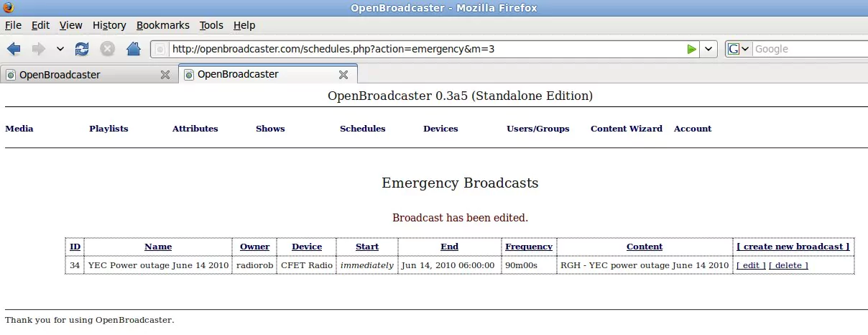Click the 'Emergency Broadcasts' heading
Image resolution: width=868 pixels, height=335 pixels.
[x=460, y=183]
